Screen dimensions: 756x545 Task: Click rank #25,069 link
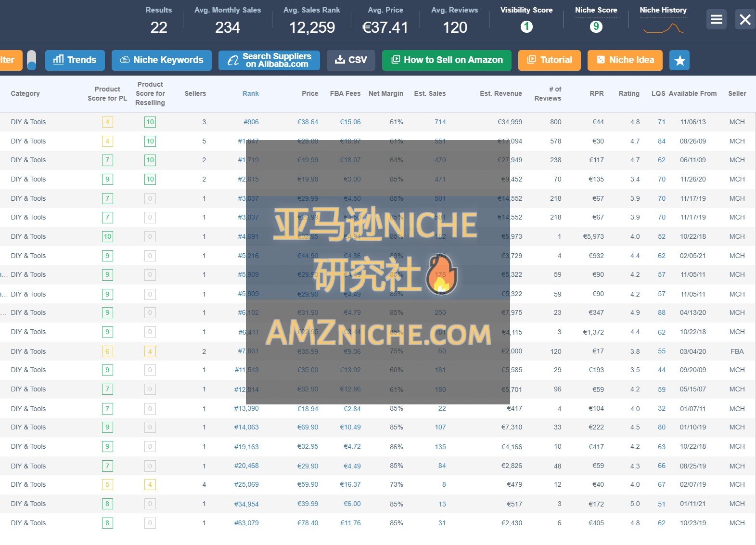tap(246, 484)
